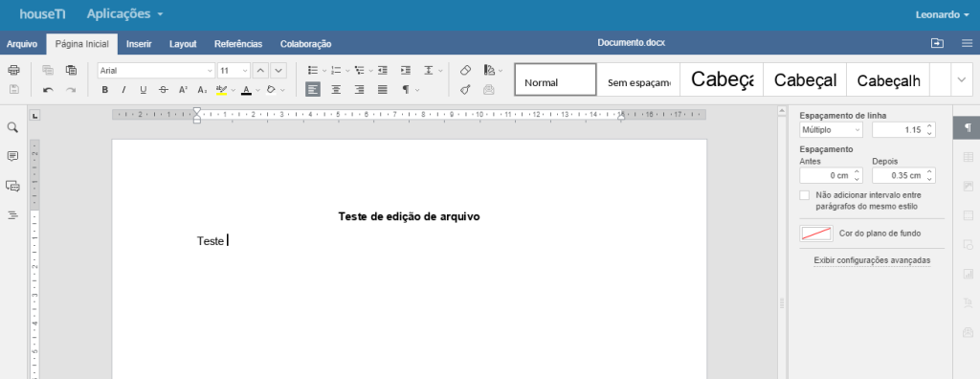The width and height of the screenshot is (980, 379).
Task: Toggle left text alignment
Action: [x=313, y=89]
